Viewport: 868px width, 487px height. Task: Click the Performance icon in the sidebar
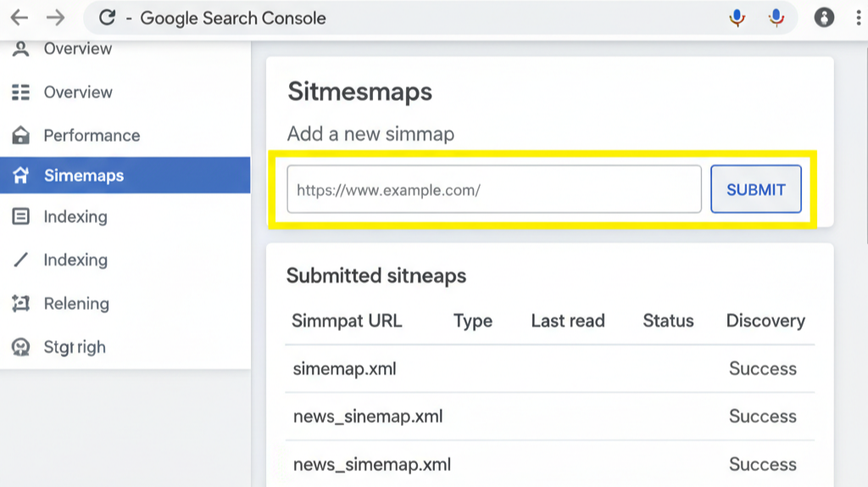click(x=21, y=136)
